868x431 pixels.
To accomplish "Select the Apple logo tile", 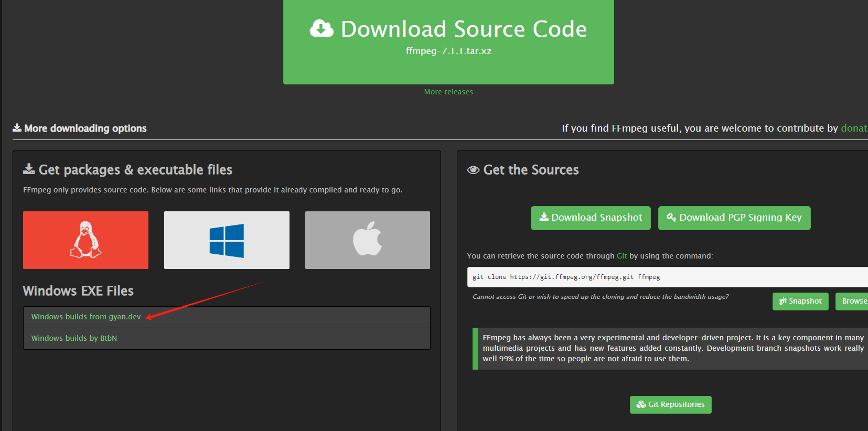I will point(368,240).
